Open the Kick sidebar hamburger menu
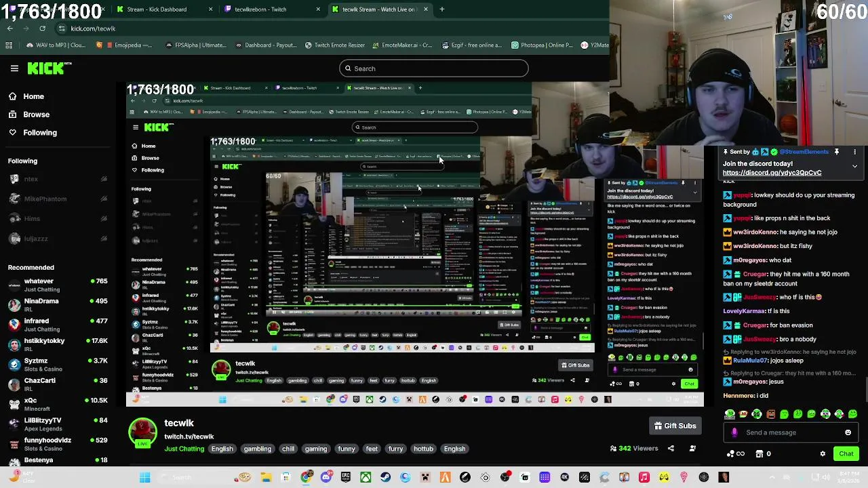The image size is (868, 488). coord(14,68)
